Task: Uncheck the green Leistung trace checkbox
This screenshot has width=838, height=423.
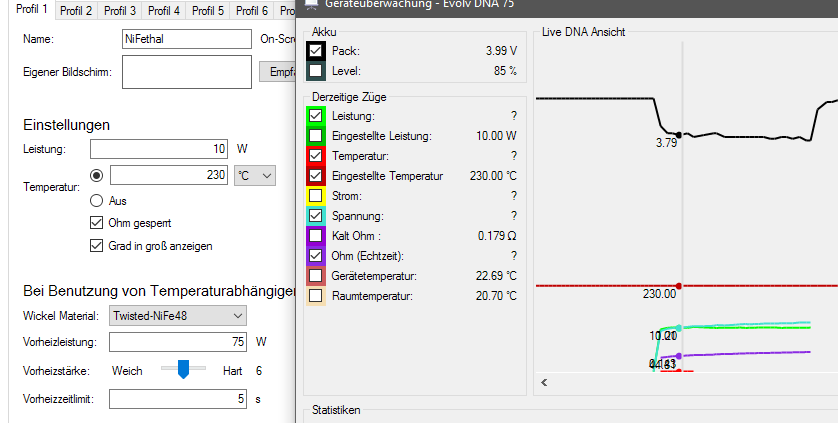Action: click(316, 116)
